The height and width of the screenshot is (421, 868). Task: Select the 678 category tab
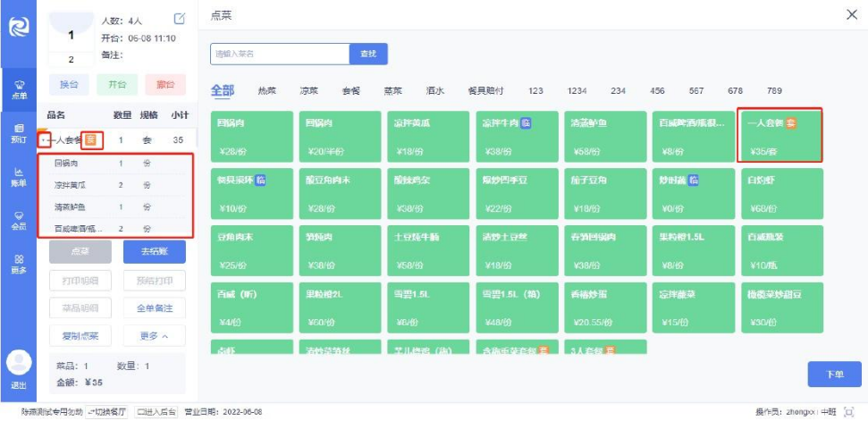[736, 91]
